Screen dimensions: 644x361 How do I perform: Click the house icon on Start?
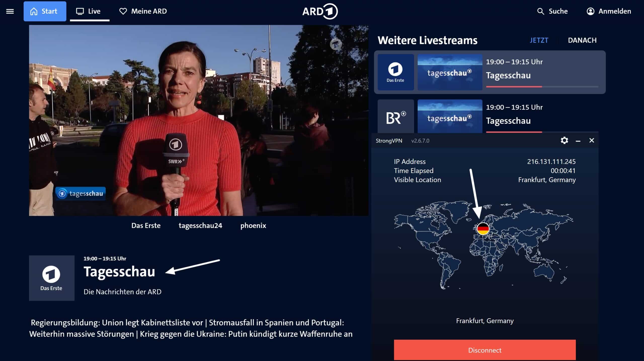pyautogui.click(x=34, y=11)
